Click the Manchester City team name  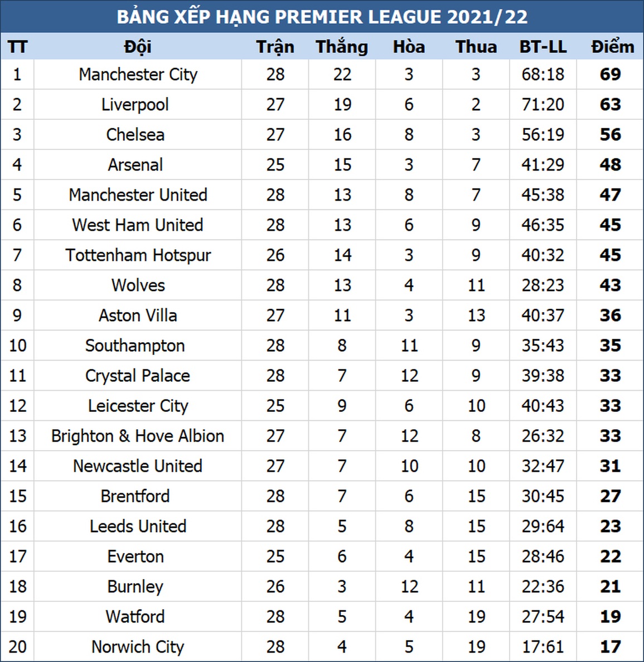pos(138,75)
